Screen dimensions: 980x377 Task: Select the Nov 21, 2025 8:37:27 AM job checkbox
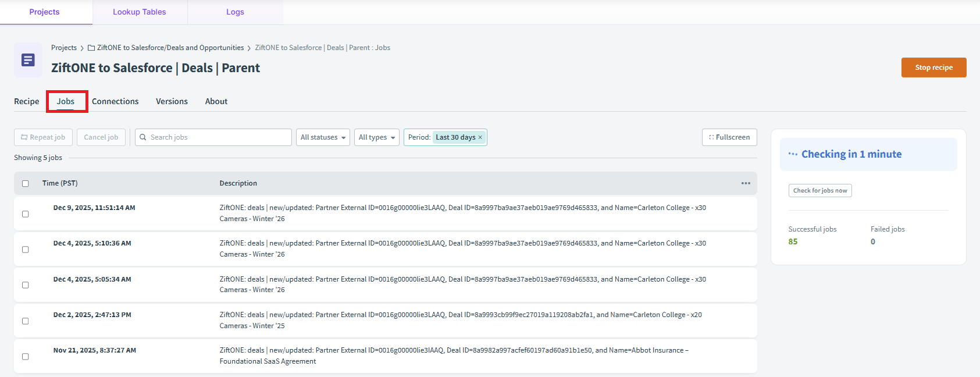[x=25, y=356]
